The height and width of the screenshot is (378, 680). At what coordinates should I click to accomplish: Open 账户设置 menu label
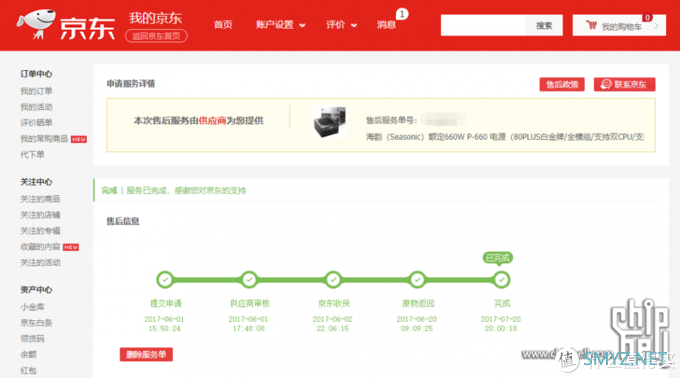(275, 25)
